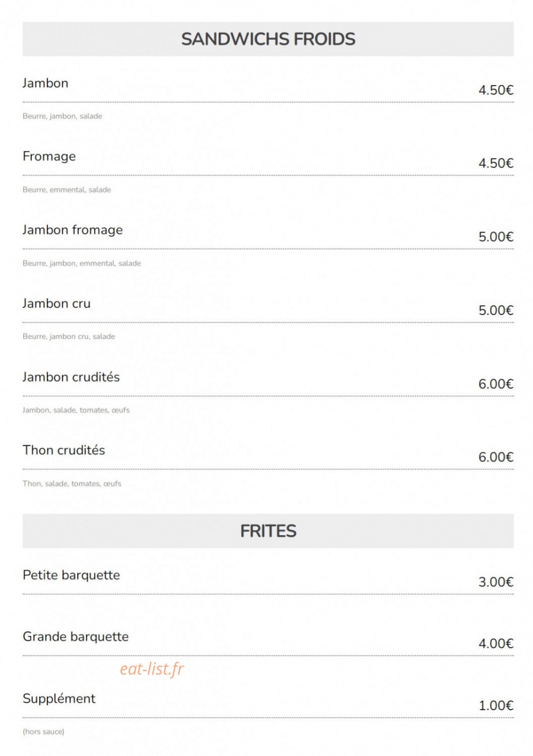Select the Fromage sandwich item
This screenshot has width=533, height=756.
click(49, 156)
